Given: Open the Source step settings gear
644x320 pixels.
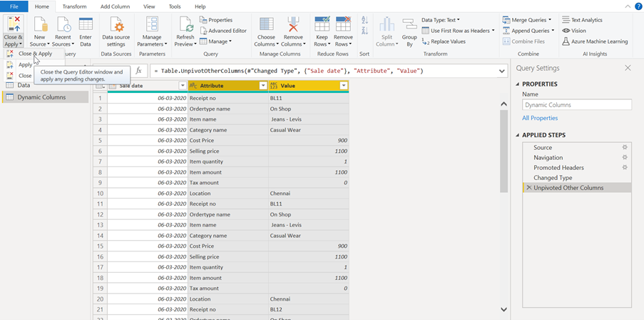Looking at the screenshot, I should coord(625,147).
